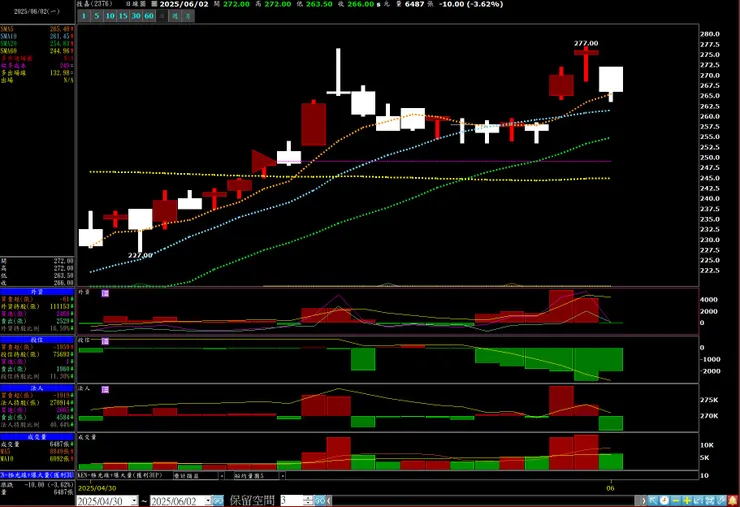The height and width of the screenshot is (507, 740).
Task: Click the 2025/06/02 date in the header
Action: click(184, 4)
